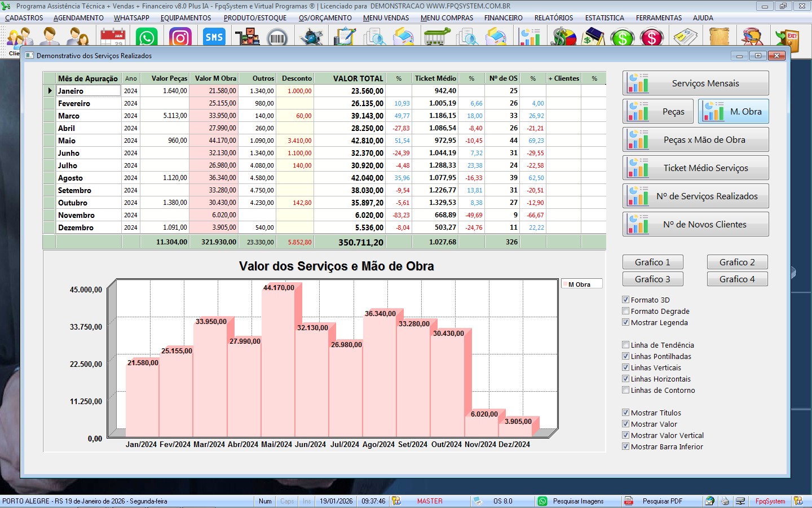Screen dimensions: 812x508
Task: Disable the Formato 3D checkbox
Action: [625, 300]
